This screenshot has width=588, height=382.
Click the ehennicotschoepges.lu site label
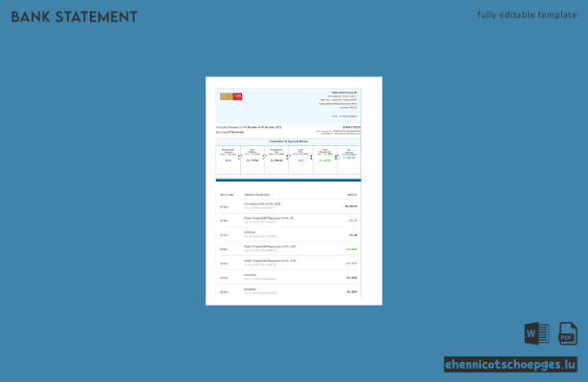[511, 365]
